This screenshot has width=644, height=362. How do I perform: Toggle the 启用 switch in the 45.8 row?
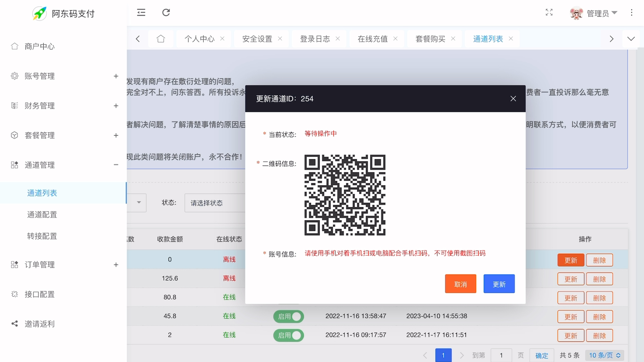[x=289, y=317]
